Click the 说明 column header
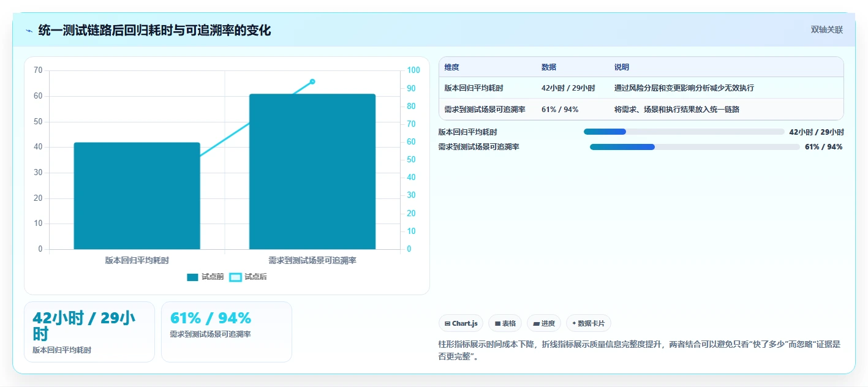Screen dimensions: 868x387 coord(622,67)
